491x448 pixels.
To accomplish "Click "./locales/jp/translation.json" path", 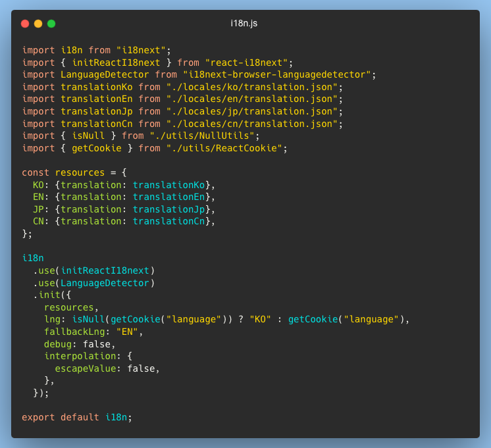I will point(252,111).
